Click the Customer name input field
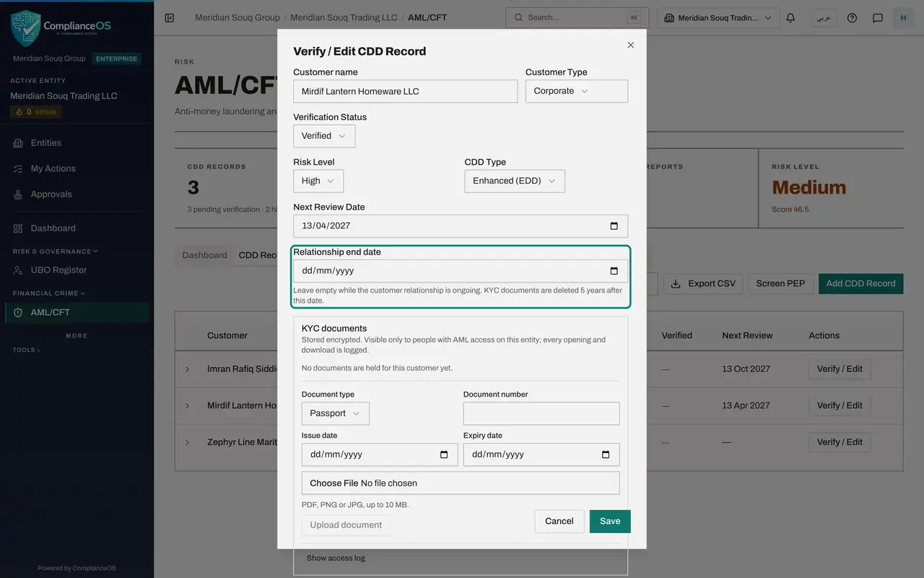 pos(406,91)
